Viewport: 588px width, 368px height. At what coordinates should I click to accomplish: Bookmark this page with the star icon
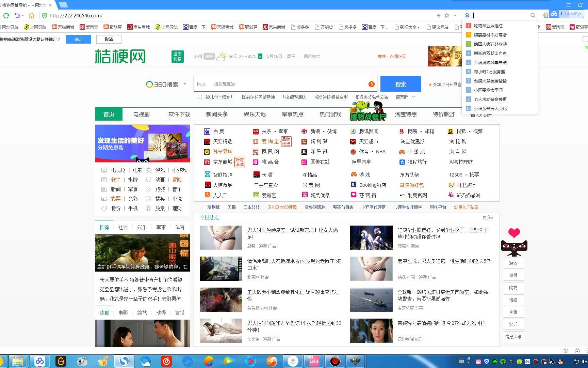[447, 15]
